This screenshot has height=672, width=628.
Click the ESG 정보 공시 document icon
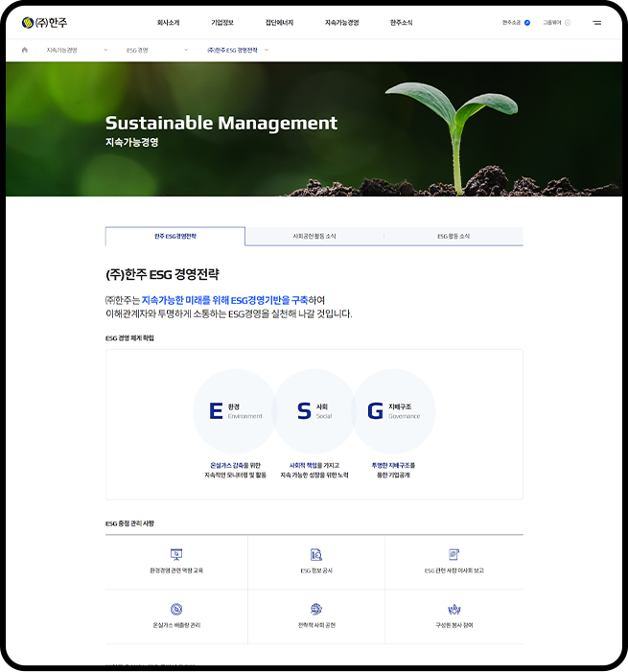[316, 554]
